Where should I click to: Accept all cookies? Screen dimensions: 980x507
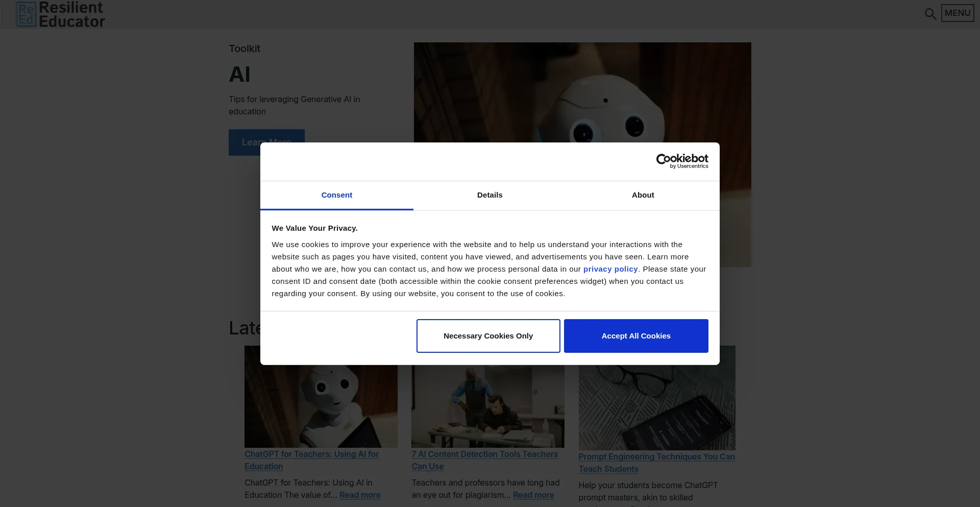point(635,336)
